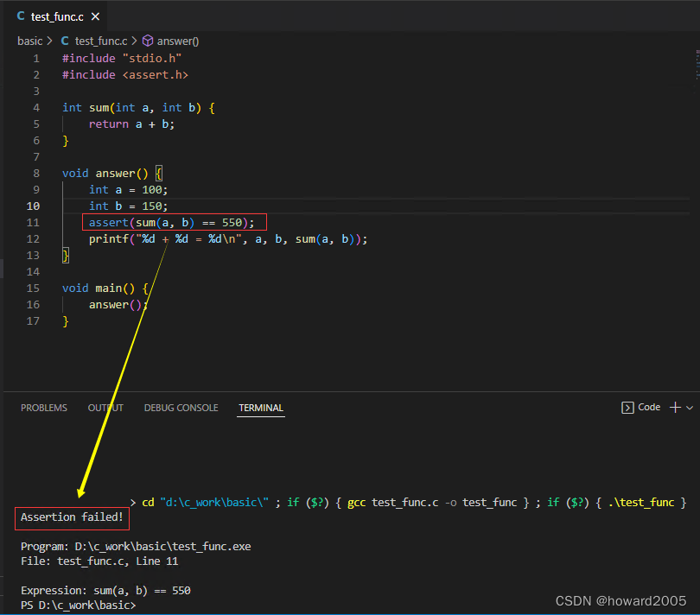Click line number 17 in gutter

pyautogui.click(x=33, y=321)
